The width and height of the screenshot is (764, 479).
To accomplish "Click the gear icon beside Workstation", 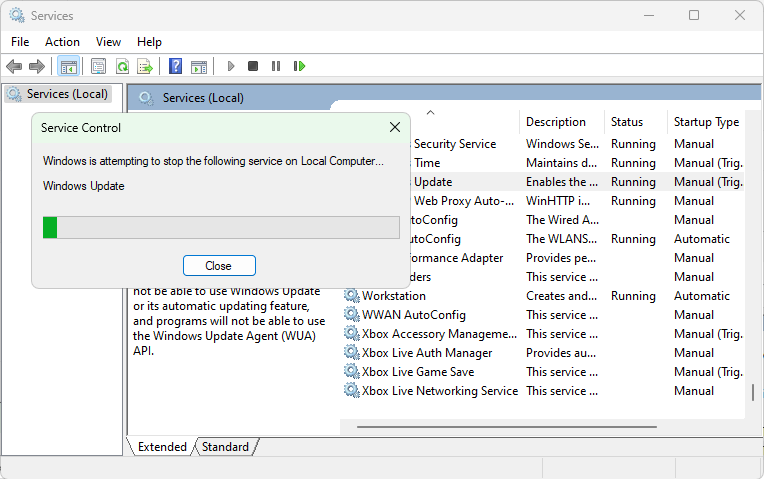I will pyautogui.click(x=351, y=295).
